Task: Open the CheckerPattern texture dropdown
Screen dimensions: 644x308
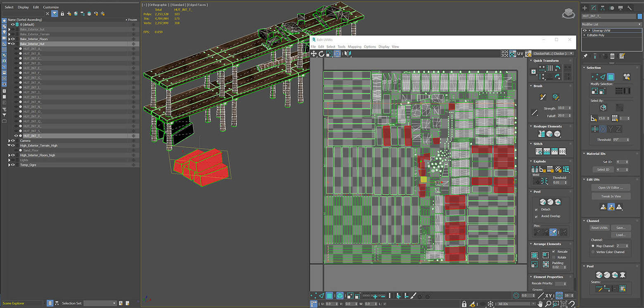Action: click(553, 54)
